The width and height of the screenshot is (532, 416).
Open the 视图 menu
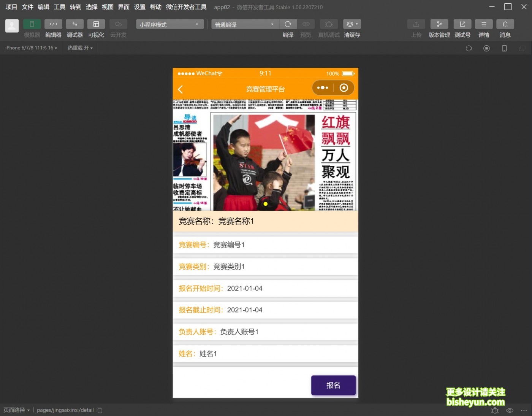pyautogui.click(x=108, y=7)
